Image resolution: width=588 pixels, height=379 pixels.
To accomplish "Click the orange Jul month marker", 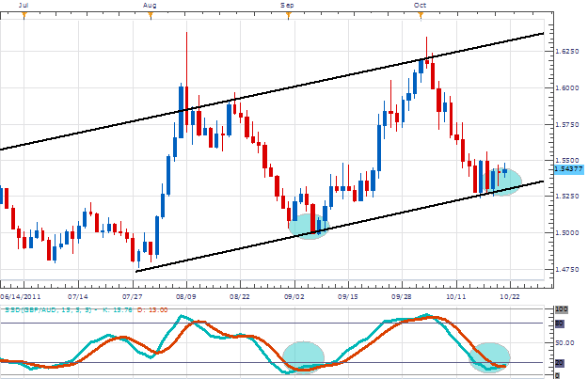I will coord(24,15).
